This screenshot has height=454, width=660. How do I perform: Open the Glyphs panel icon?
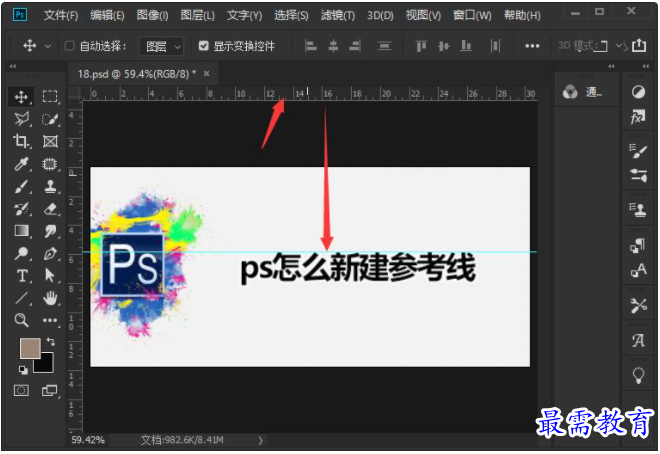point(638,340)
